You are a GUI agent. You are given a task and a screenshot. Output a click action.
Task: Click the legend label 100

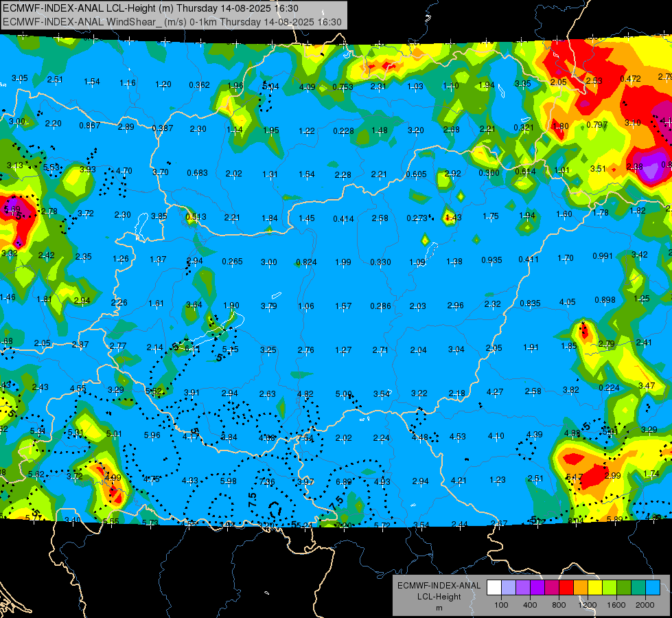[501, 605]
